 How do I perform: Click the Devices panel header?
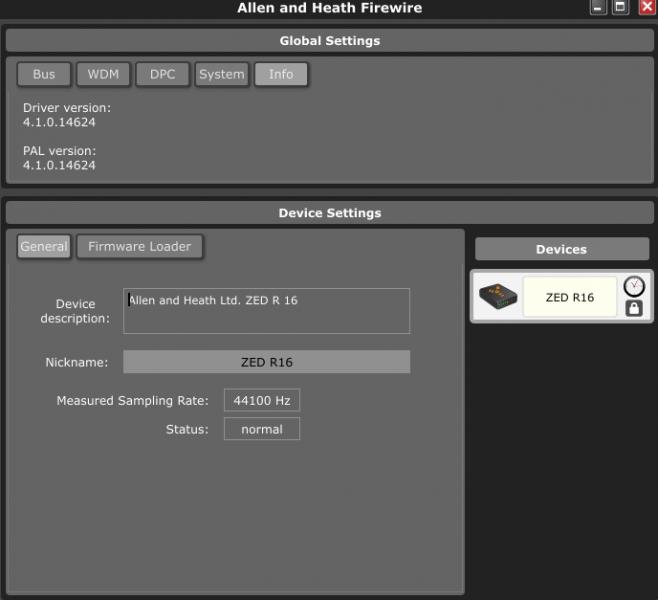[x=562, y=249]
